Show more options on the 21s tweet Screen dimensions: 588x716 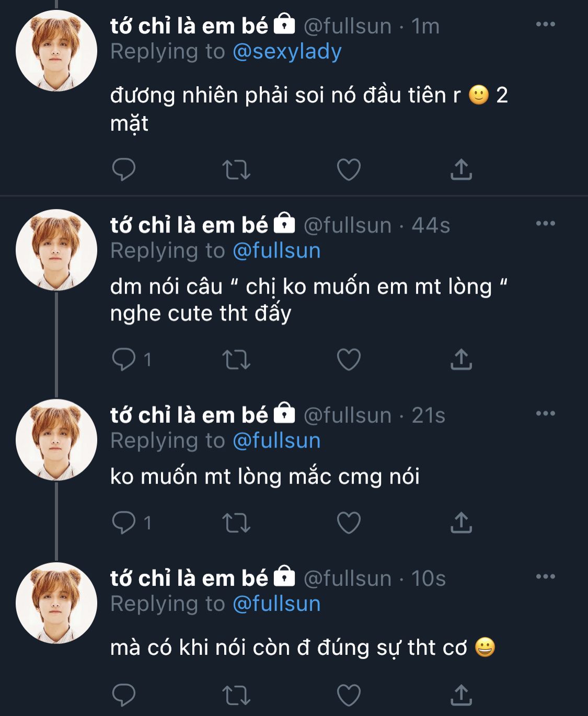545,414
